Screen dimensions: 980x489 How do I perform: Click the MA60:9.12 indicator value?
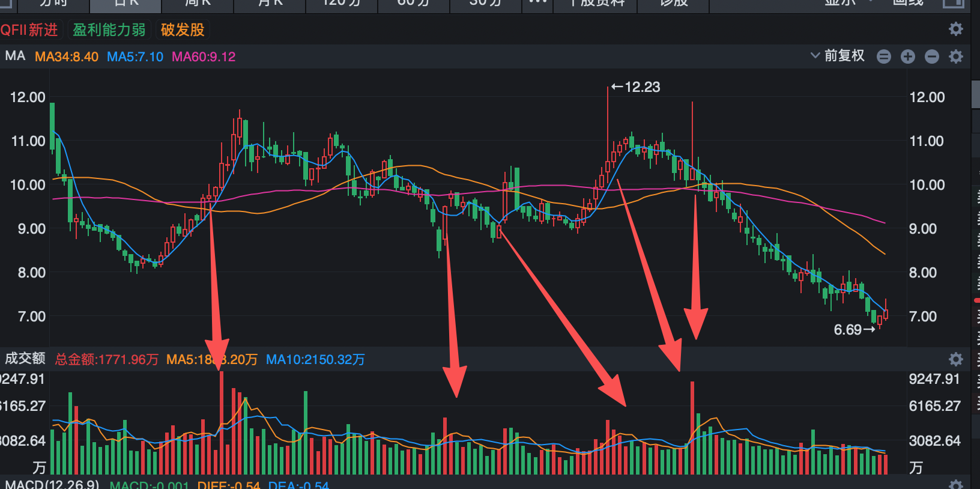tap(204, 56)
